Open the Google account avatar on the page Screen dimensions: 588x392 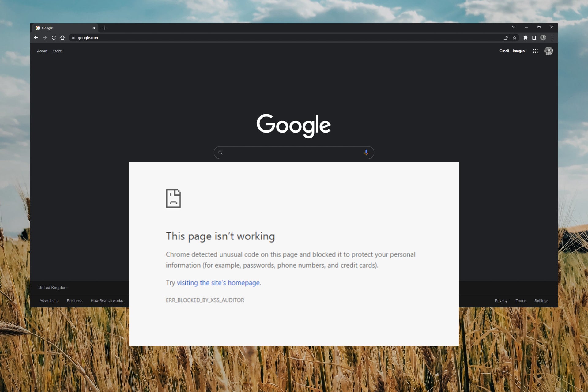coord(548,51)
